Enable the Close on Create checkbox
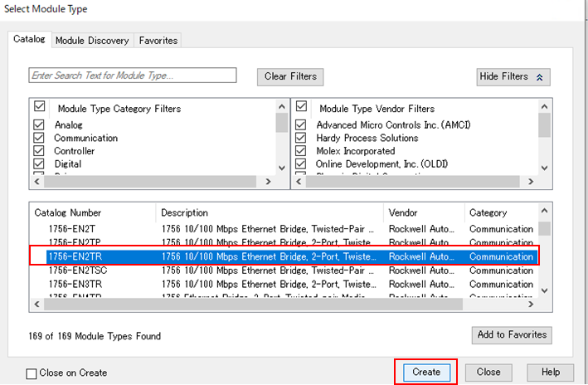 click(32, 373)
